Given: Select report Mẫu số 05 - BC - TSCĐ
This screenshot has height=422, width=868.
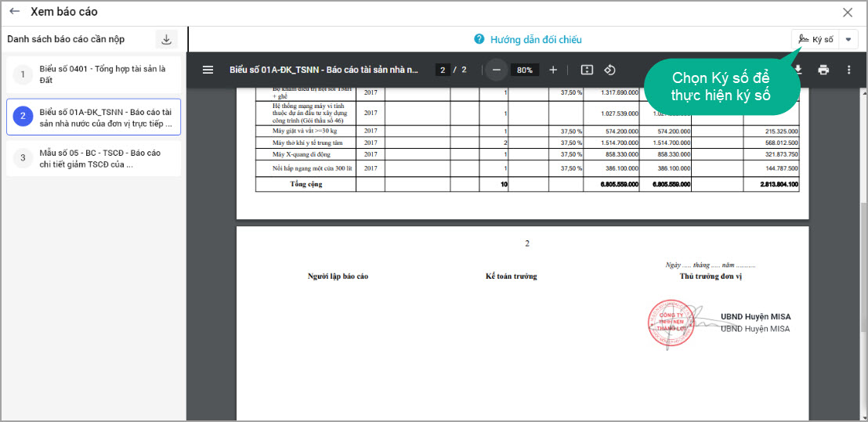Looking at the screenshot, I should [93, 158].
